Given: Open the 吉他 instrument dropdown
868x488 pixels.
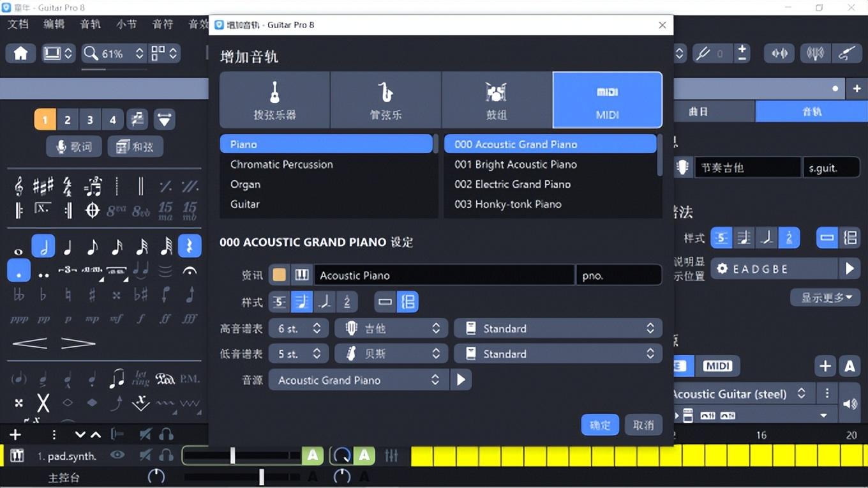Looking at the screenshot, I should coord(391,328).
